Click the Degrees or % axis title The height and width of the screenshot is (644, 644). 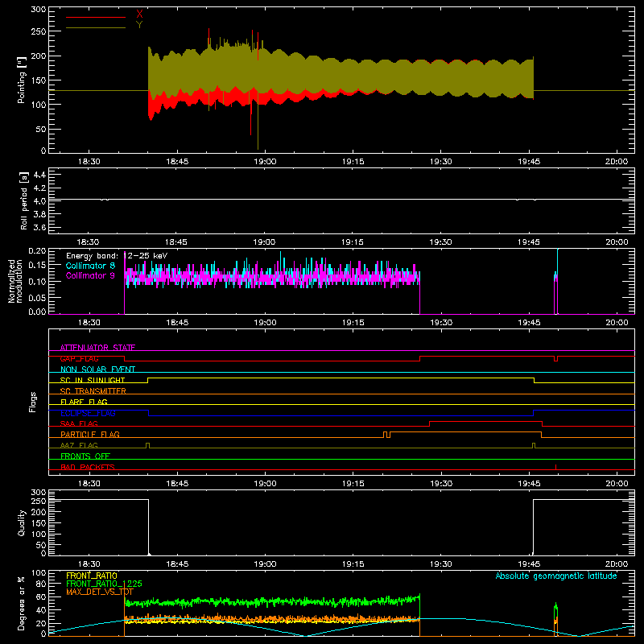(x=22, y=603)
